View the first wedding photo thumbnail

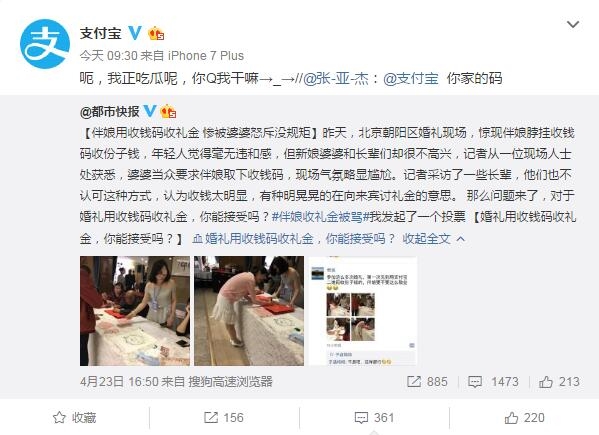click(135, 311)
